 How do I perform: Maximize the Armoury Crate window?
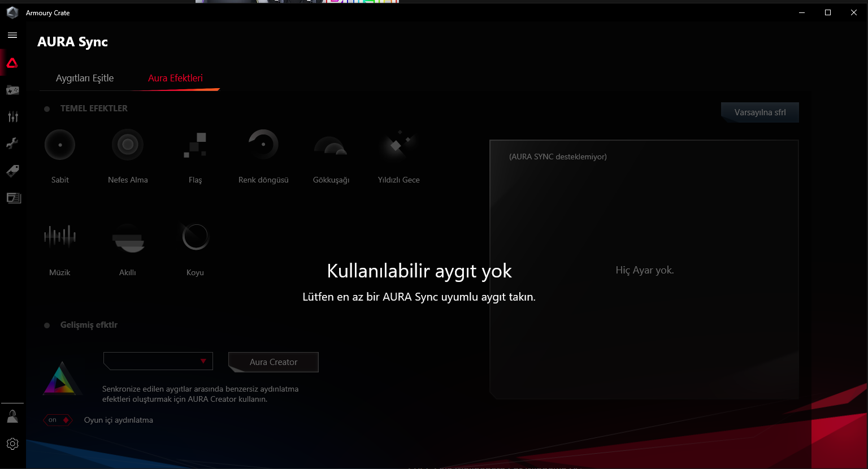coord(828,12)
